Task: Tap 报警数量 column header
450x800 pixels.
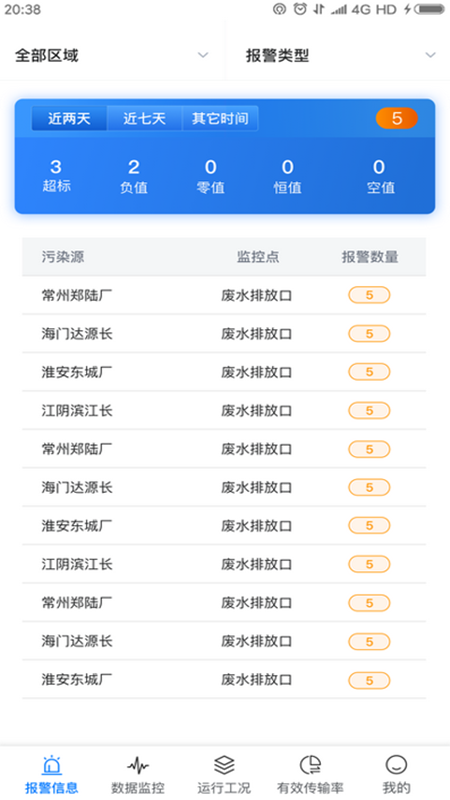Action: pos(370,257)
